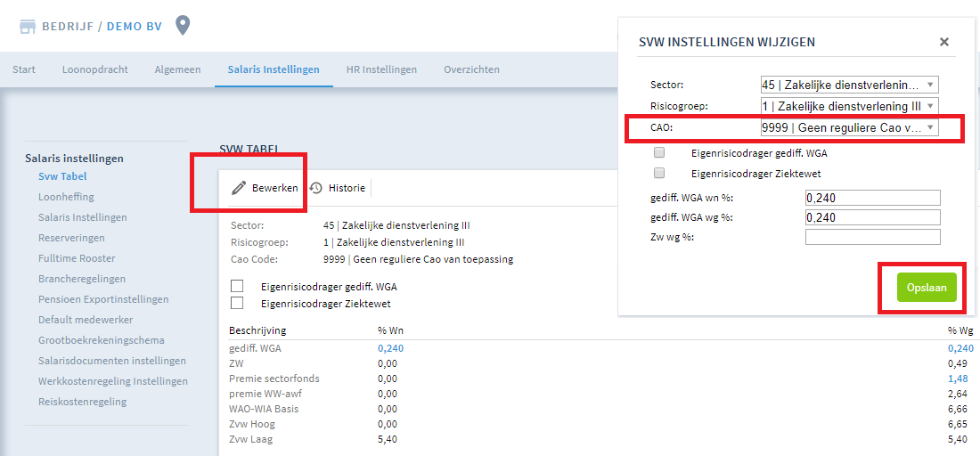Go to the Loonopdracht tab
The image size is (980, 456).
coord(95,69)
